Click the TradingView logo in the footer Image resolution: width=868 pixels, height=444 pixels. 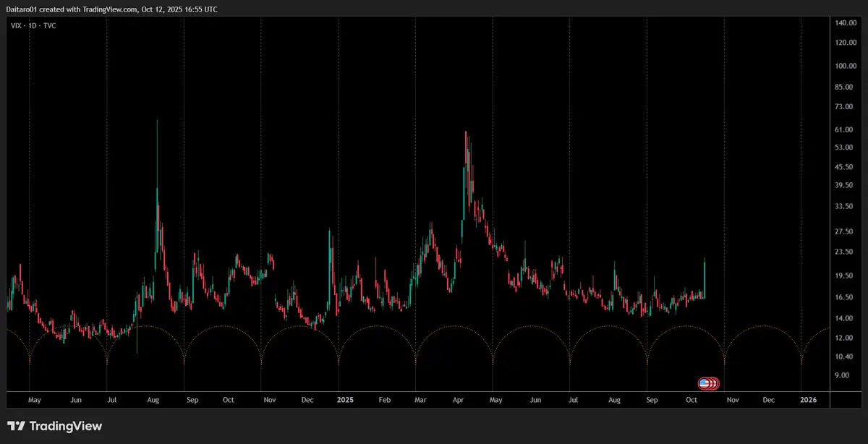point(55,426)
